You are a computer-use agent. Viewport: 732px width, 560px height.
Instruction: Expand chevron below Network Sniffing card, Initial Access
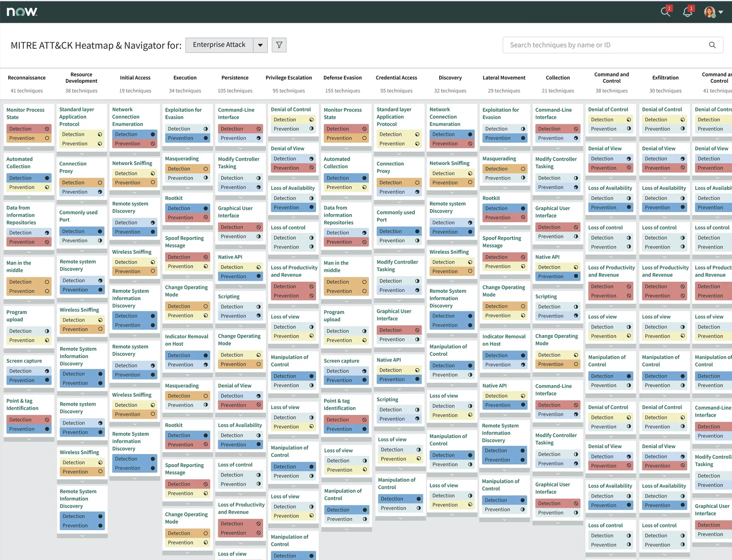[135, 192]
